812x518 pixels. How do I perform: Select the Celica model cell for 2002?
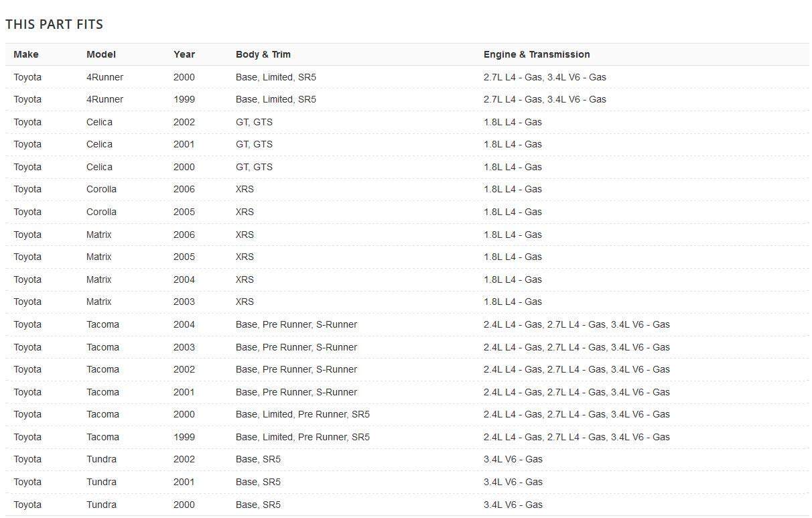(x=99, y=122)
